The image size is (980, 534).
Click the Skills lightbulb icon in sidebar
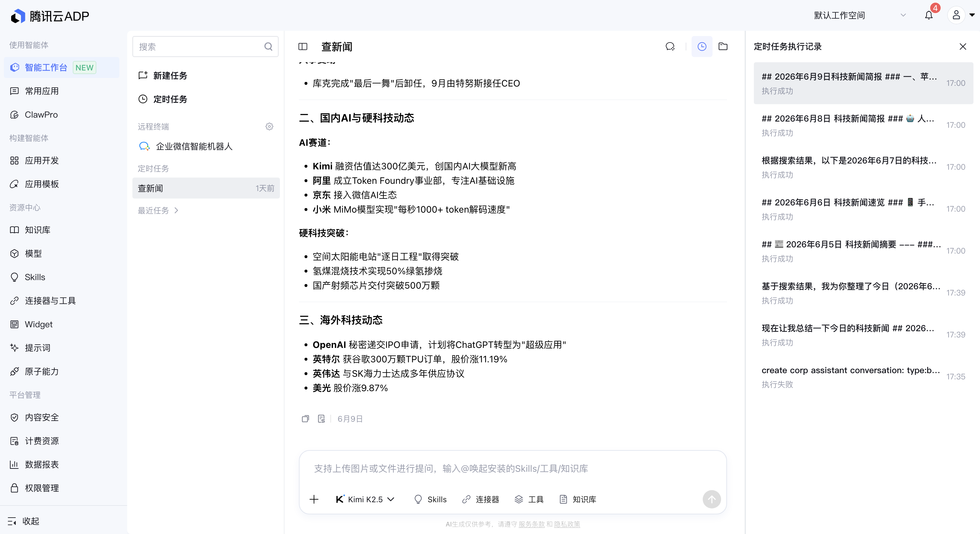[14, 277]
